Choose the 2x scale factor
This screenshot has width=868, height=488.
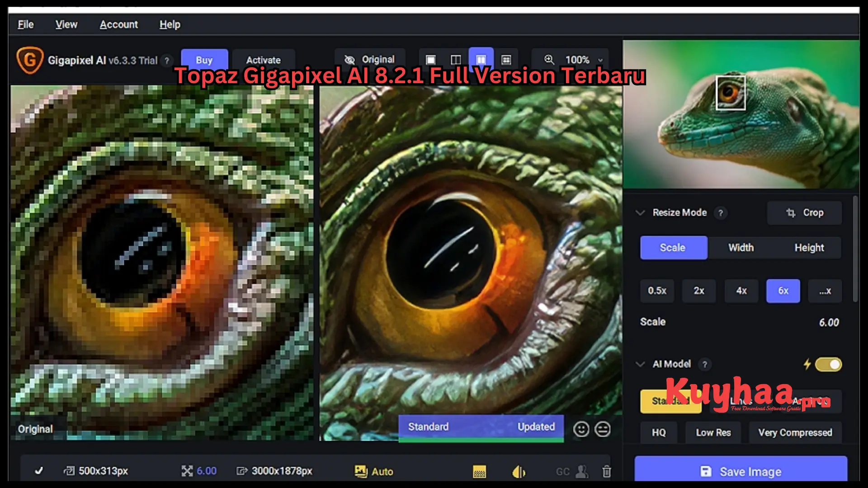coord(699,291)
